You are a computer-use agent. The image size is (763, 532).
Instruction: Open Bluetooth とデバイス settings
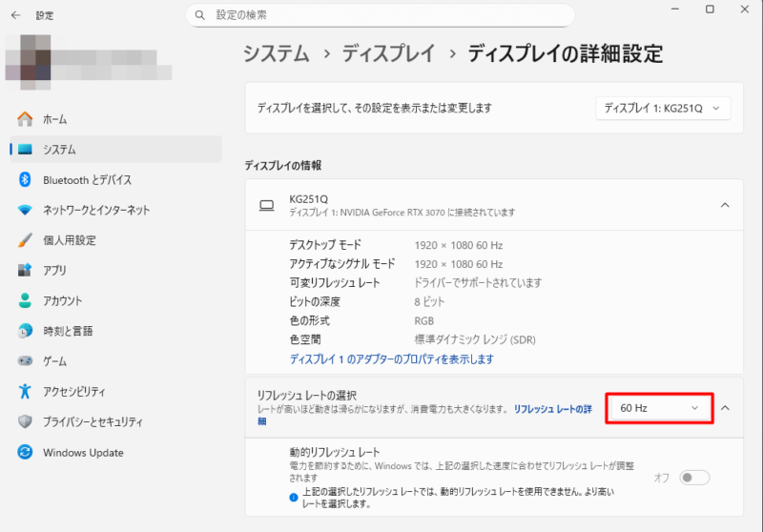click(x=115, y=179)
